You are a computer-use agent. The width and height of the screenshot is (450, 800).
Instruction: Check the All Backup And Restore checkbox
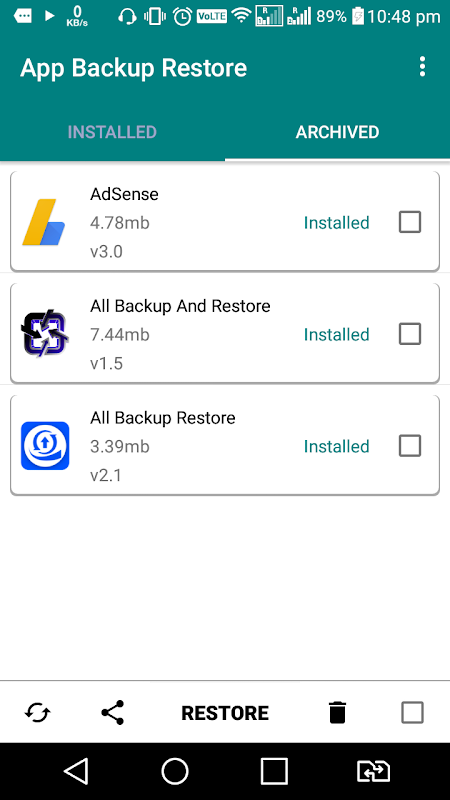410,334
